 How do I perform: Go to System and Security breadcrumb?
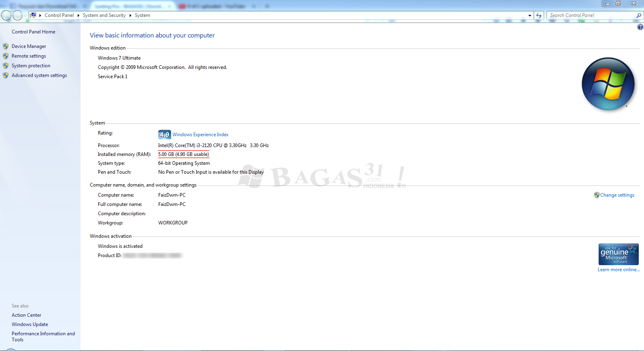tap(104, 15)
